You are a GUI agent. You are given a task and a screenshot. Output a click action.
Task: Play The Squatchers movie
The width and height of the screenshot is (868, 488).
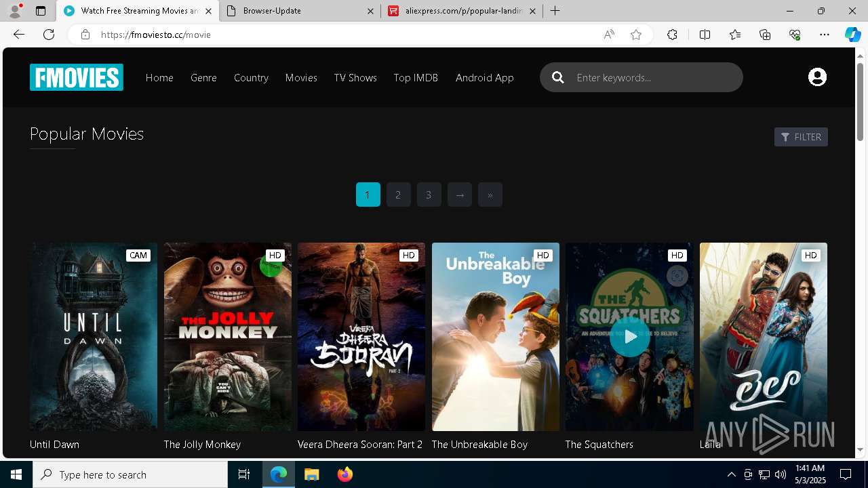tap(629, 337)
